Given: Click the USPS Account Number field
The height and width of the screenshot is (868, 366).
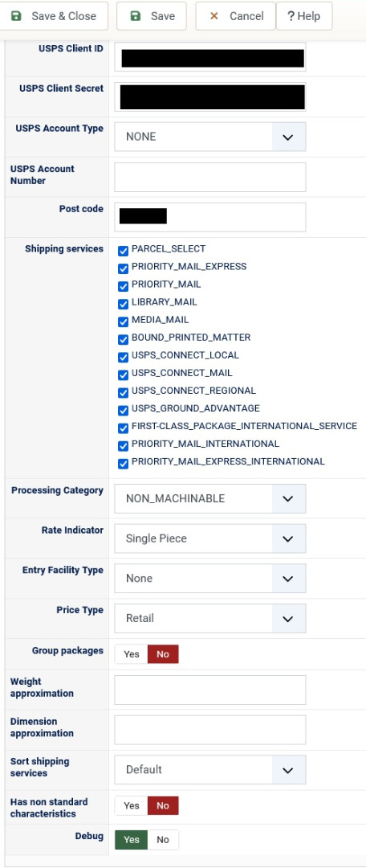Looking at the screenshot, I should pos(210,177).
